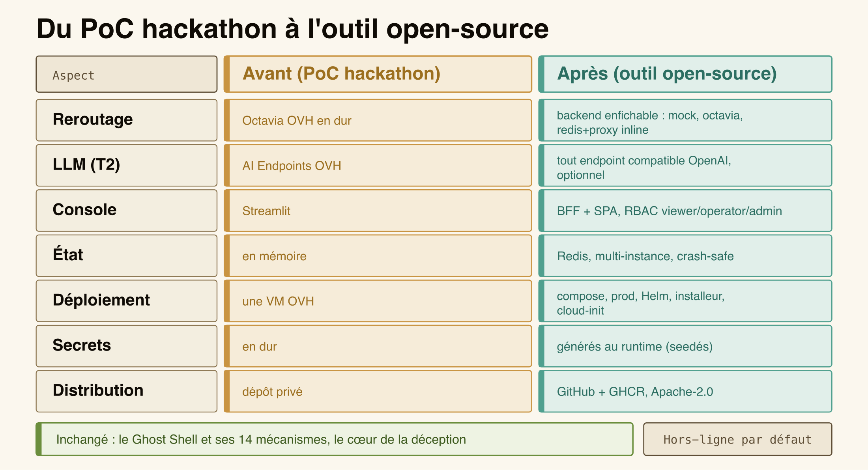Click the 'BFF + SPA, RBAC viewer/operator/admin' cell
Viewport: 868px width, 470px height.
tap(685, 211)
